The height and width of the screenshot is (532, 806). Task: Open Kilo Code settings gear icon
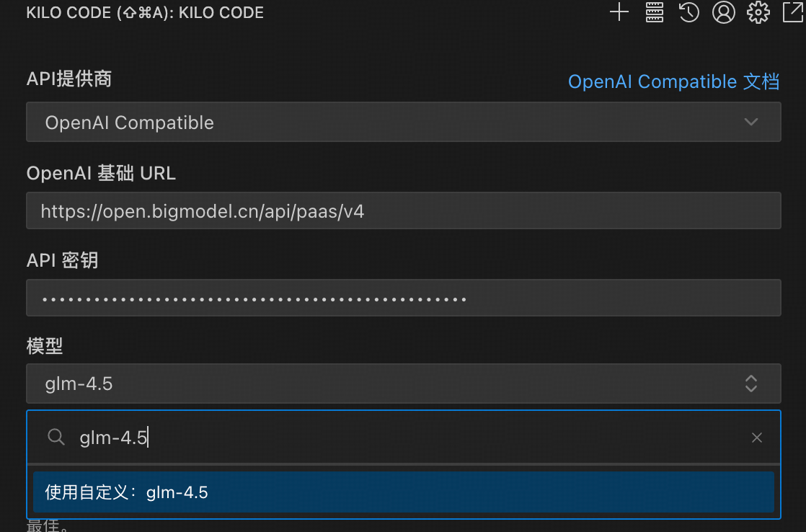point(758,12)
